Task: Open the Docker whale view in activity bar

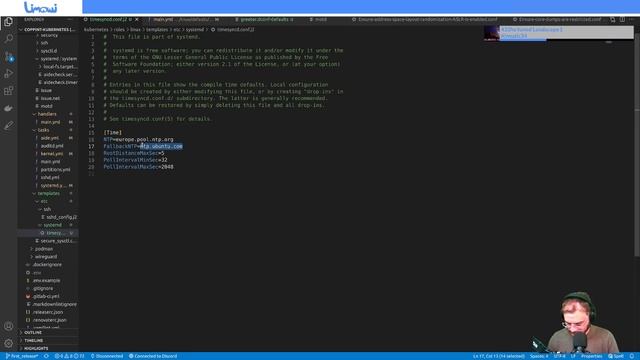Action: click(x=8, y=108)
